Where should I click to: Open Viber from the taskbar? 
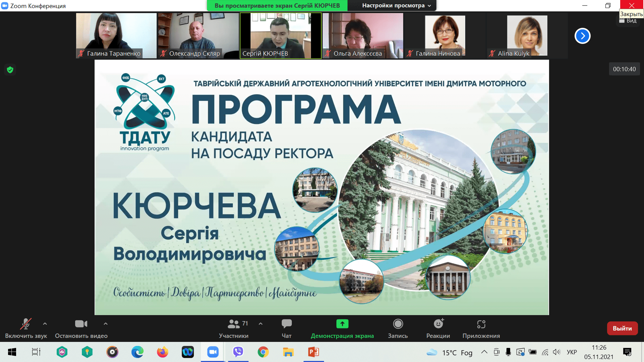click(238, 352)
